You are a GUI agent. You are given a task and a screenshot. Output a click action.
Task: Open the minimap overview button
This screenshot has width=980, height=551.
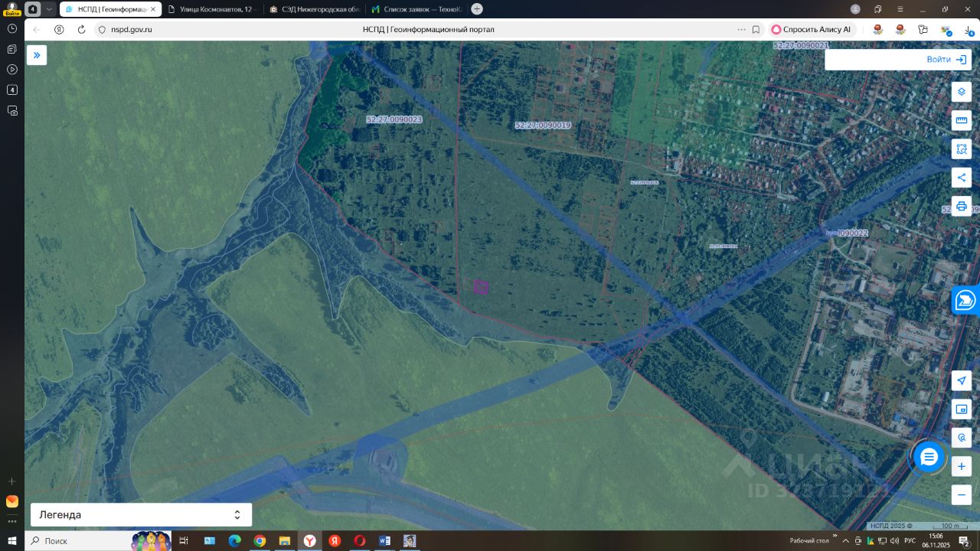click(x=962, y=409)
